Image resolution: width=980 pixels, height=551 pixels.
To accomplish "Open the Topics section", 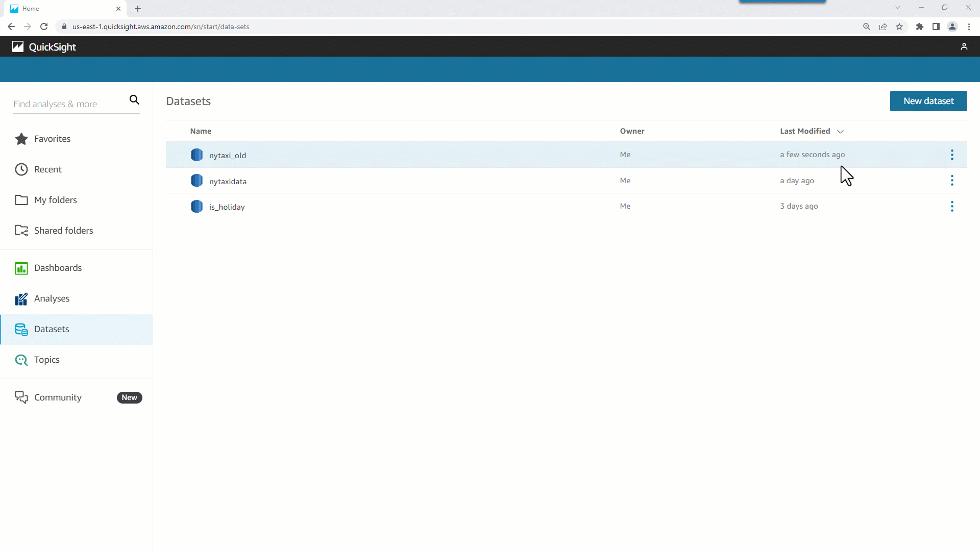I will (46, 360).
